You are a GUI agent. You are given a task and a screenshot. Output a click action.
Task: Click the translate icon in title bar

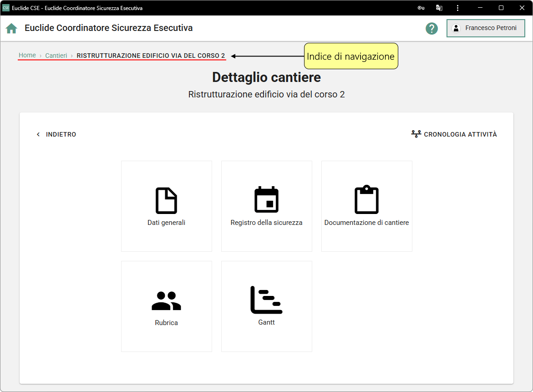439,8
